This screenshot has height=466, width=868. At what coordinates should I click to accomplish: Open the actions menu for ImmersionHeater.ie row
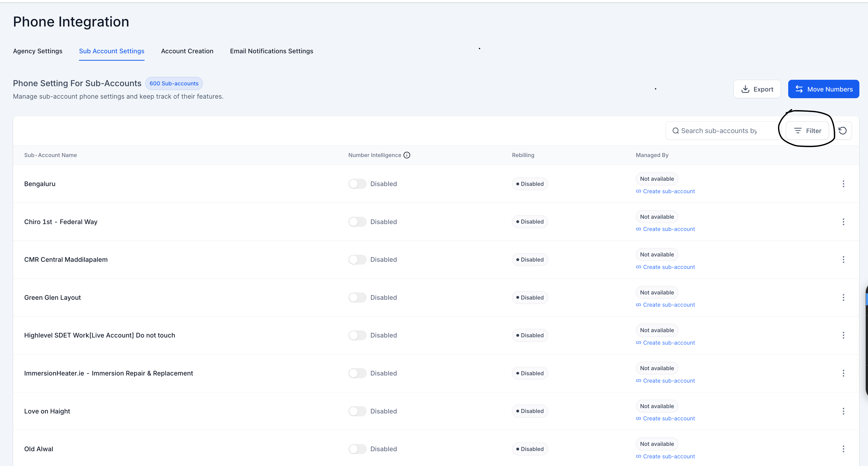click(843, 373)
